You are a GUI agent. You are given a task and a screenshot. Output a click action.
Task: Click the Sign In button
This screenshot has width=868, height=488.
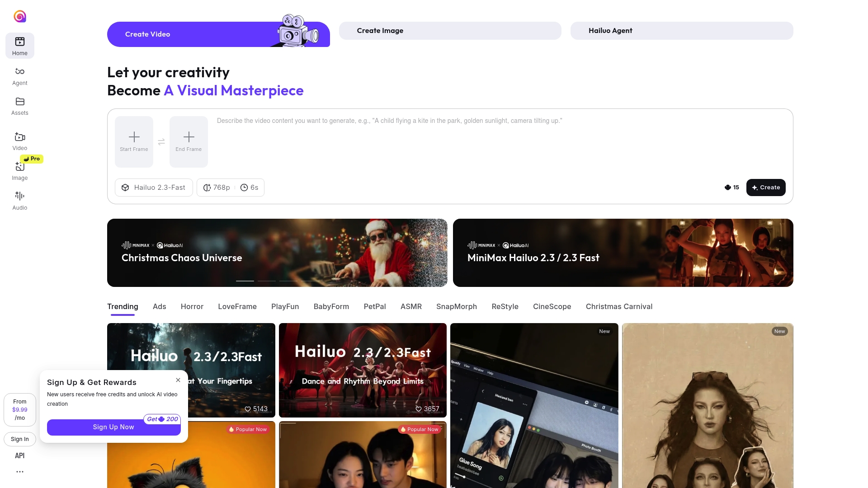(20, 439)
